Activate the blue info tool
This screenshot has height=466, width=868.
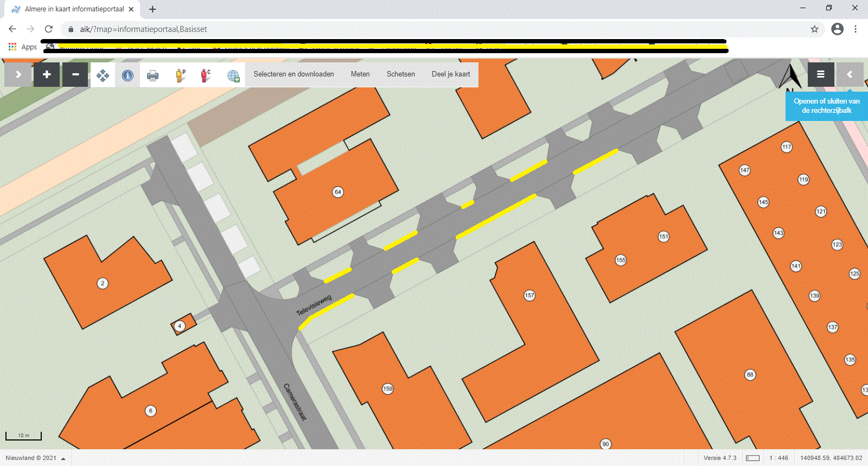(x=127, y=75)
